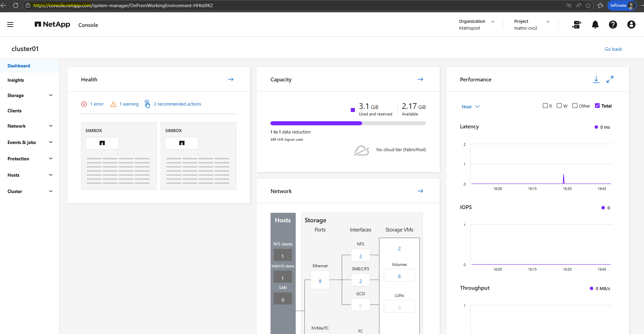This screenshot has height=334, width=644.
Task: Click the Go back link
Action: coord(613,49)
